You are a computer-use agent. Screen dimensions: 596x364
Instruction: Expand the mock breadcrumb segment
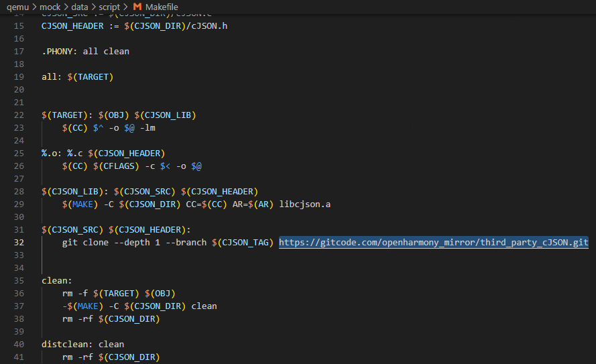click(x=50, y=7)
